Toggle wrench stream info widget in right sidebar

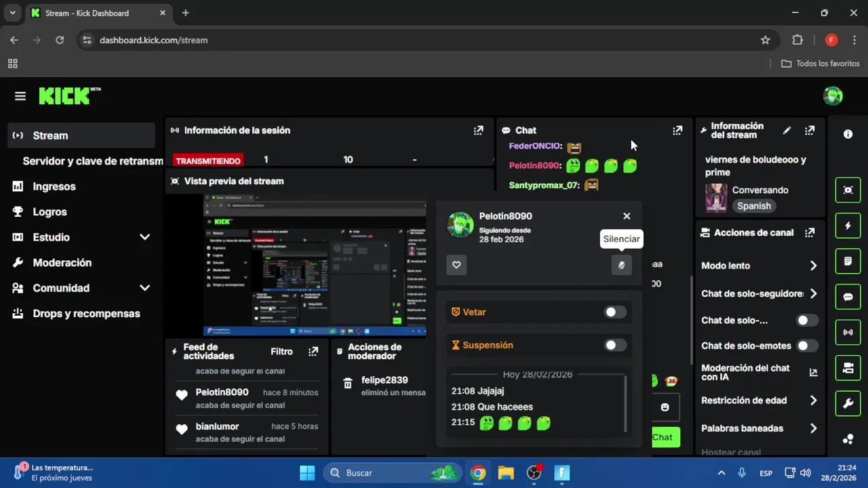click(x=848, y=404)
